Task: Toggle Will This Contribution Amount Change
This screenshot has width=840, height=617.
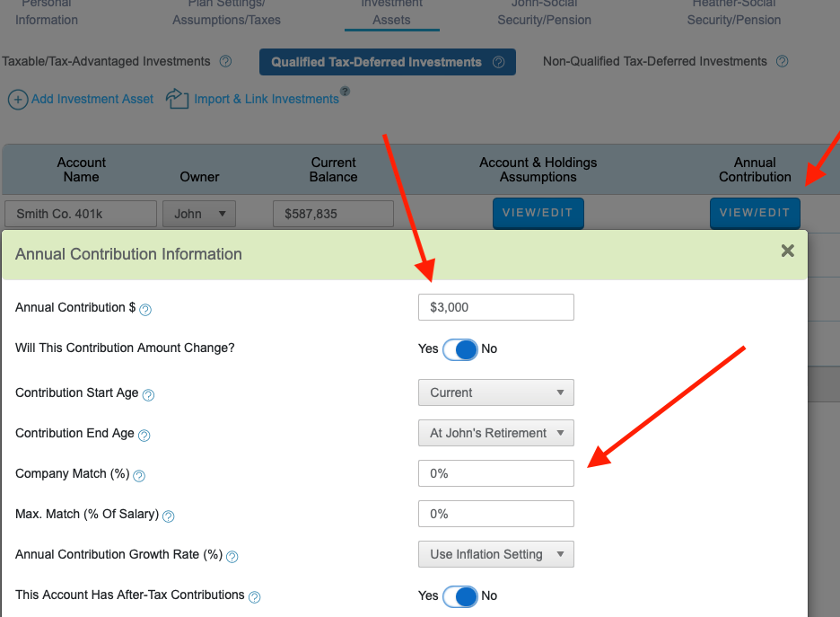Action: 460,349
